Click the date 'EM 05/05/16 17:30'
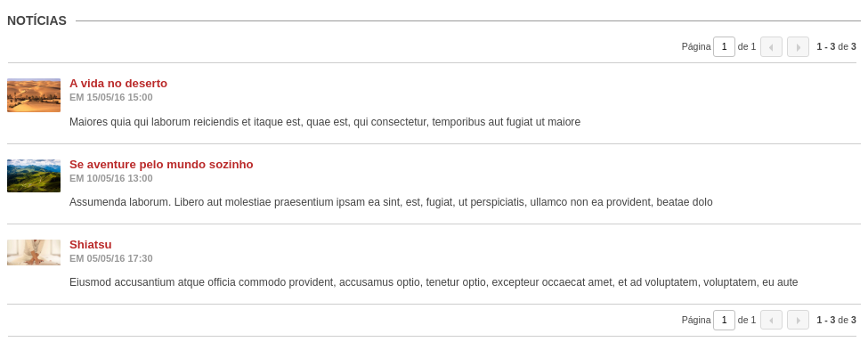Viewport: 868px width, 350px height. point(111,258)
